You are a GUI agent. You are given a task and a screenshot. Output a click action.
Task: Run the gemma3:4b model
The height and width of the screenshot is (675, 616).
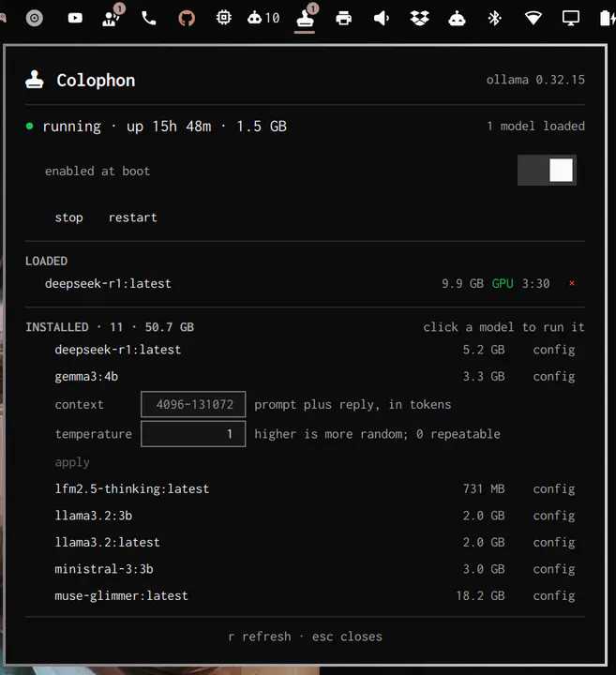pyautogui.click(x=86, y=376)
